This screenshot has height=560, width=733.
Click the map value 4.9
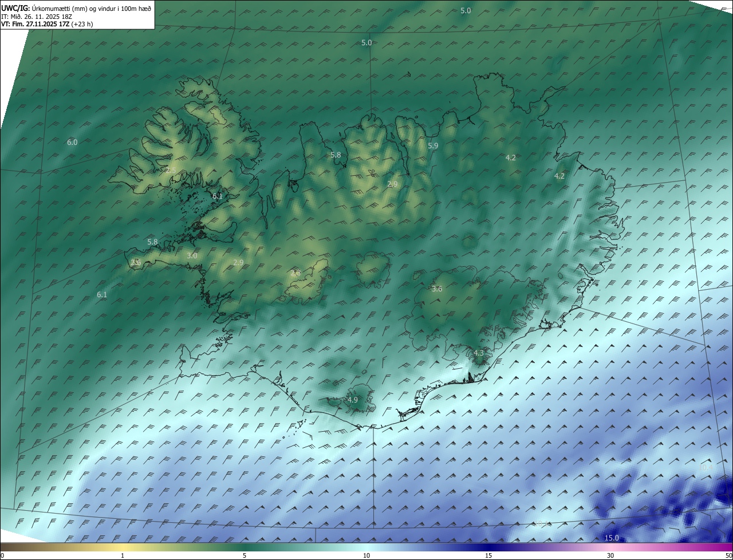coord(353,400)
